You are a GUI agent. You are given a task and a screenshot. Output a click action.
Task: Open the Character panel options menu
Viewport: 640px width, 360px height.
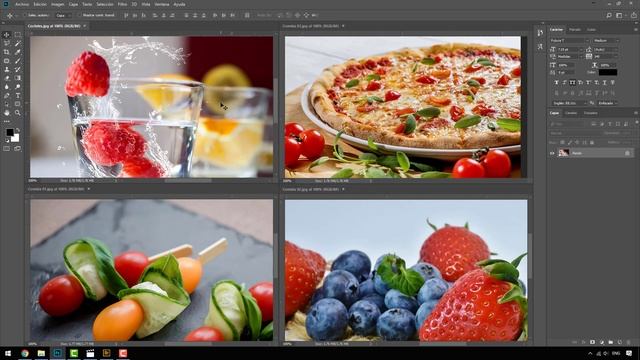click(636, 29)
